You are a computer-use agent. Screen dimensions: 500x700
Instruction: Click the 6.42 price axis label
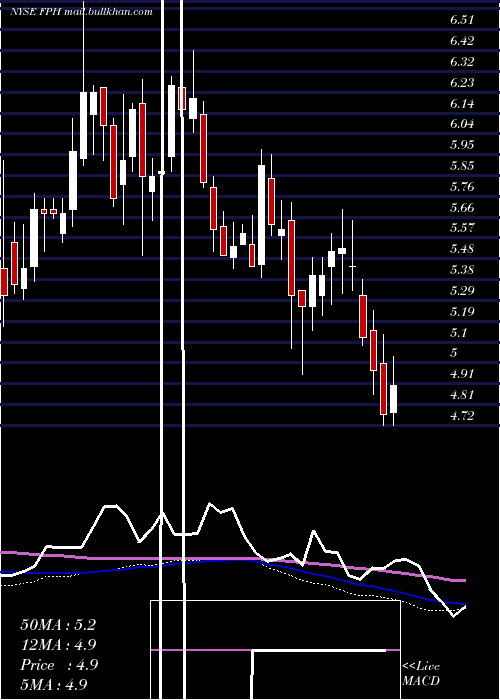[x=462, y=41]
